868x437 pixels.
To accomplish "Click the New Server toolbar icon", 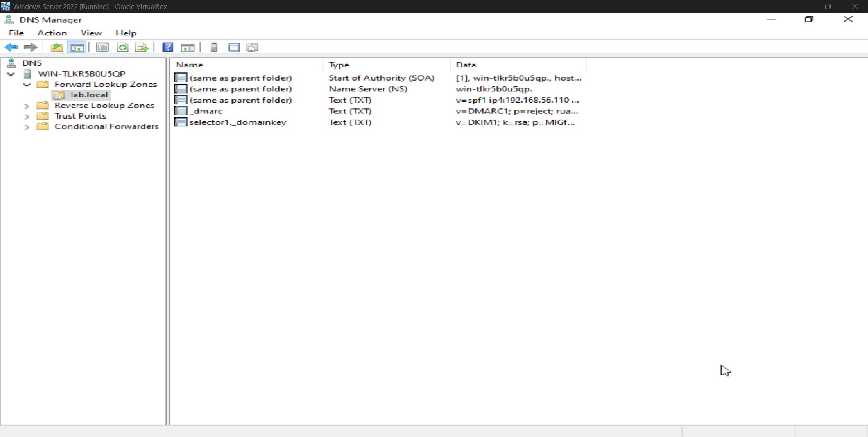I will click(x=214, y=47).
